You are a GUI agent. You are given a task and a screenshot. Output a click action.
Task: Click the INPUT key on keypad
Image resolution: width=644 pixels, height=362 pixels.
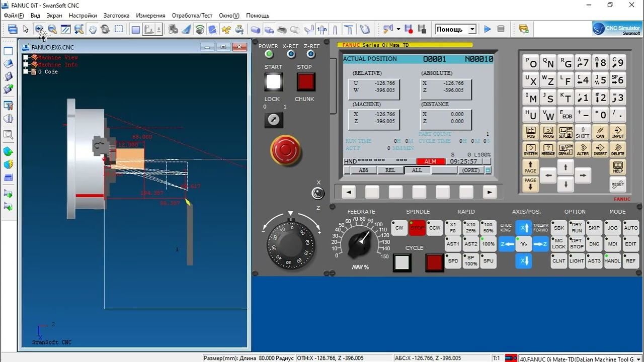(x=618, y=132)
